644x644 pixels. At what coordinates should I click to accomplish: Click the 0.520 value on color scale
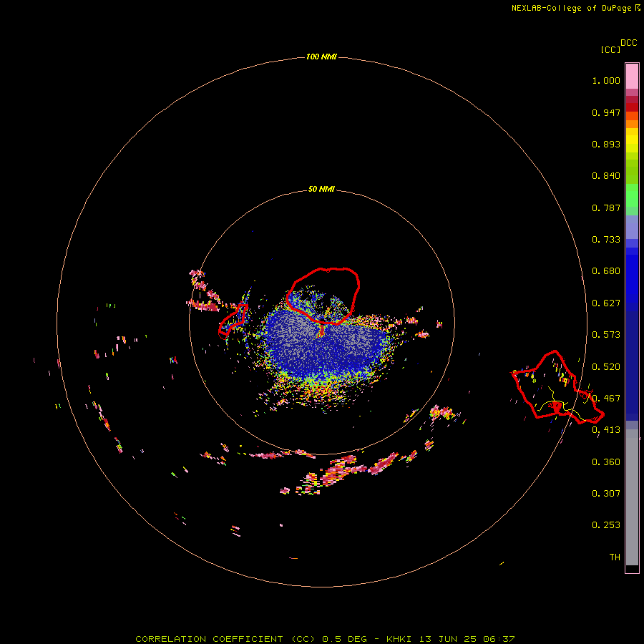click(606, 367)
